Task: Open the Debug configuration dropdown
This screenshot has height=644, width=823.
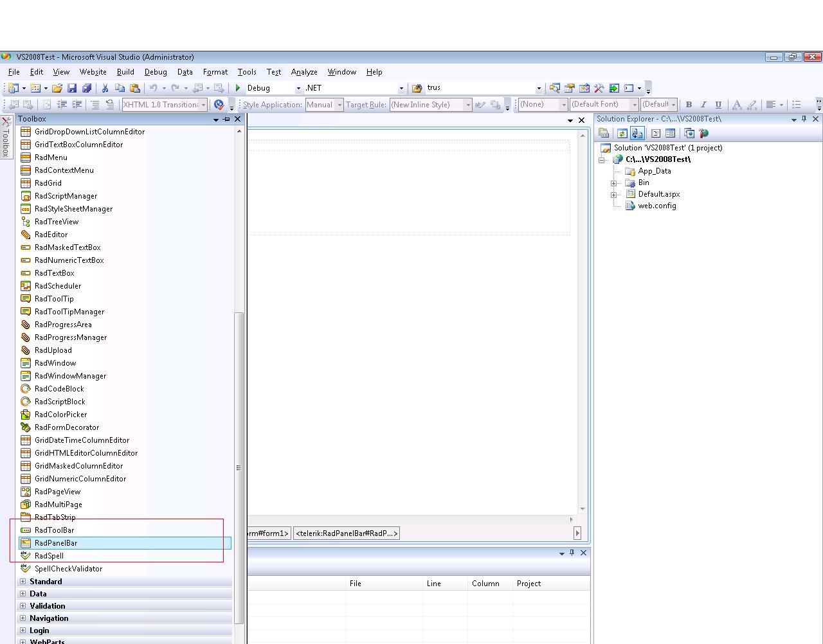Action: [298, 88]
